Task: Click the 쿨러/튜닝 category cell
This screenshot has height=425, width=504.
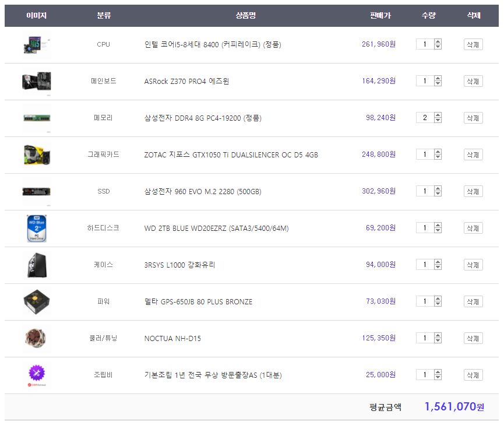Action: pos(103,338)
